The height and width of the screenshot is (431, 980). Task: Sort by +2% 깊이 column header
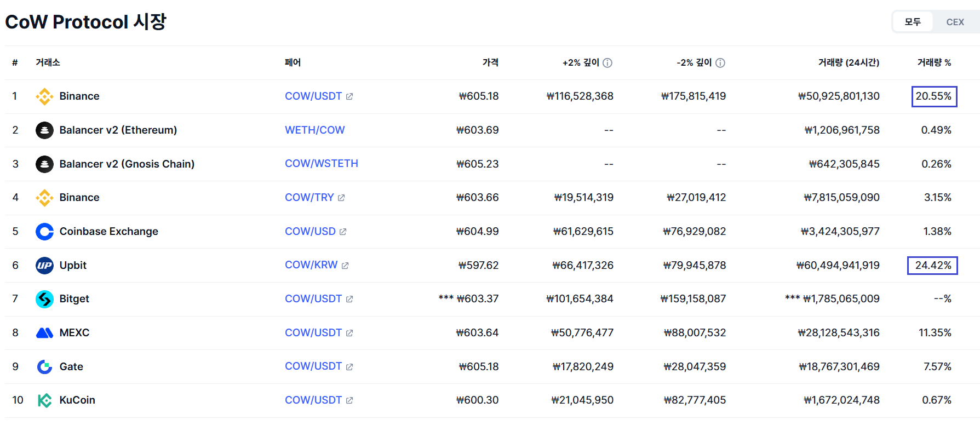click(x=581, y=62)
